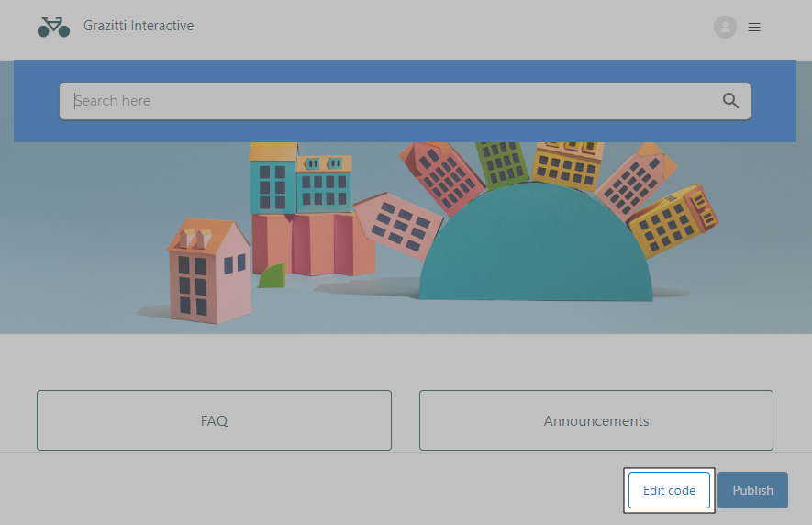
Task: Click the Edit code button
Action: [669, 490]
